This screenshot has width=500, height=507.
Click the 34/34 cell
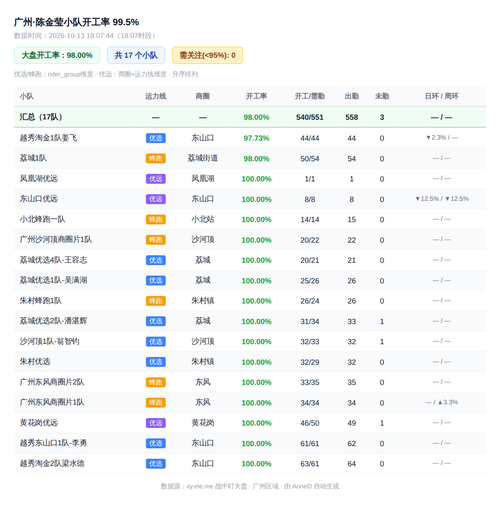coord(310,403)
